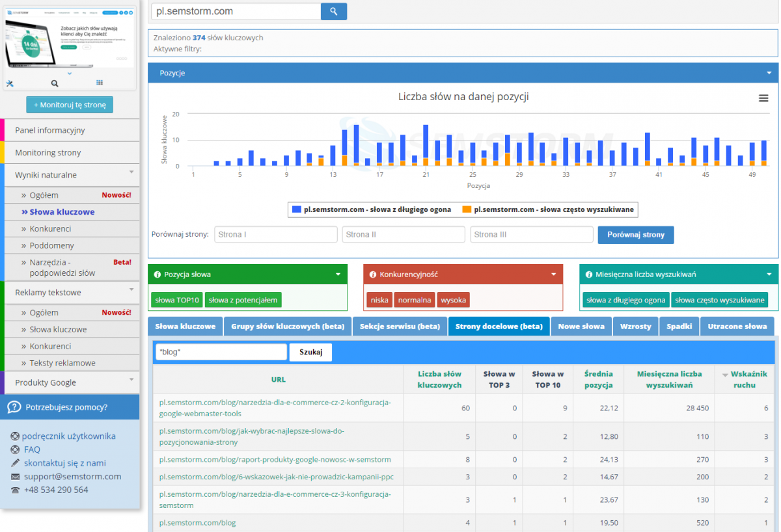Toggle the słowa TOP10 filter
781x532 pixels.
coord(177,300)
